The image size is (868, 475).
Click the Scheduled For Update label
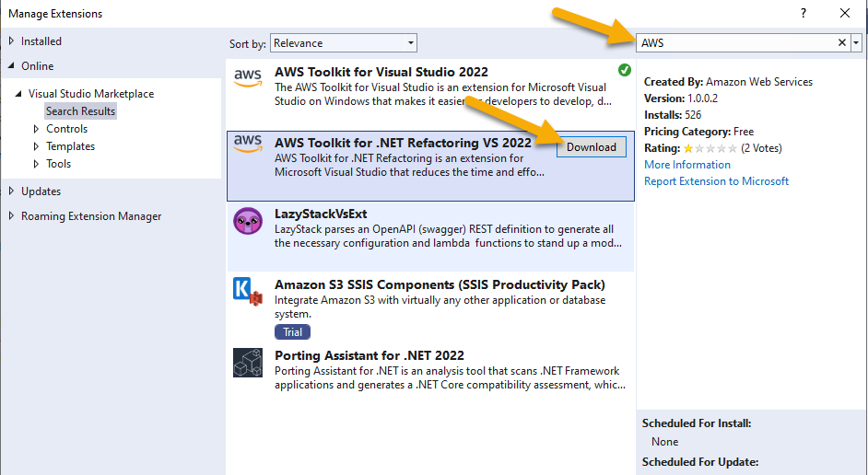tap(700, 462)
